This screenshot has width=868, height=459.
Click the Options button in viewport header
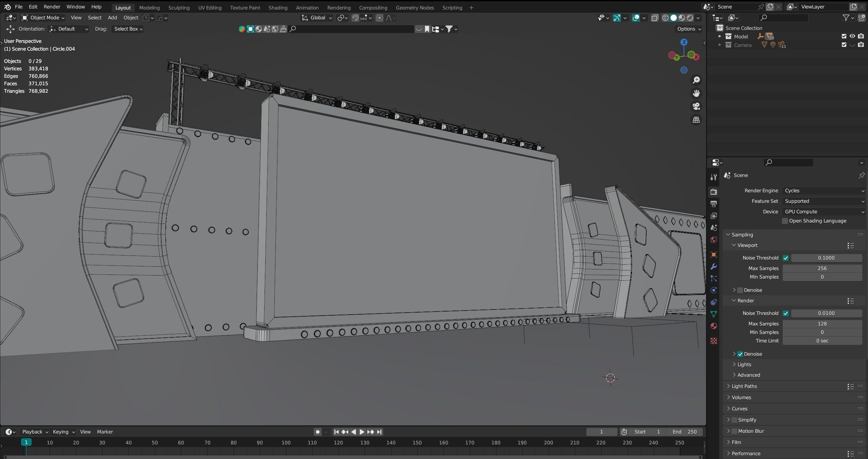pyautogui.click(x=688, y=29)
